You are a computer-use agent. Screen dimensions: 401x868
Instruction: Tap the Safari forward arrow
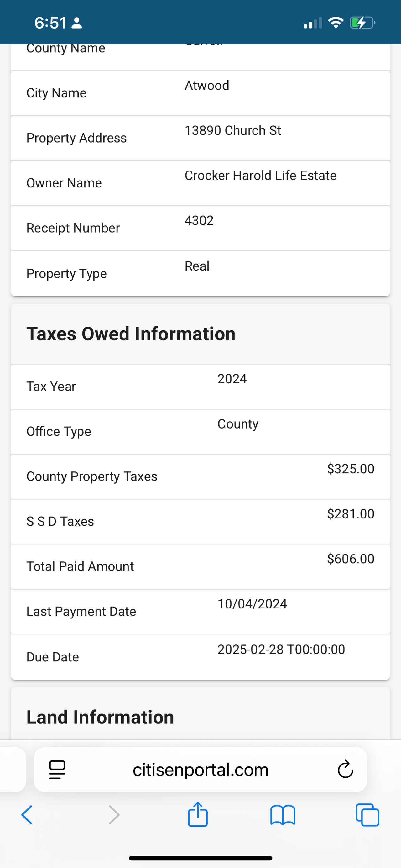(x=114, y=815)
